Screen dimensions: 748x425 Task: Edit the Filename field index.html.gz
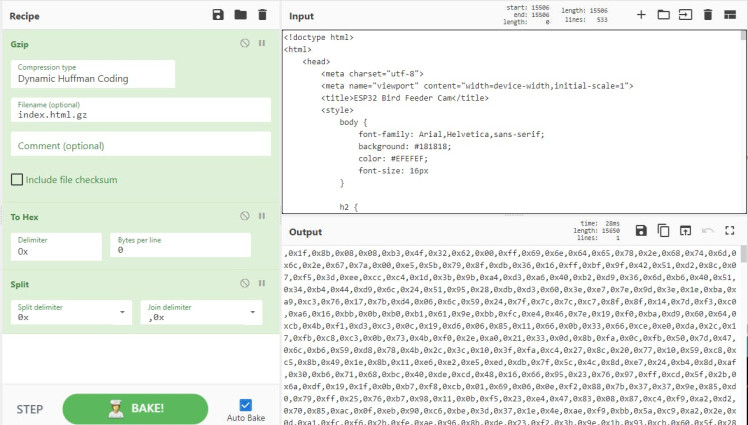[x=141, y=110]
